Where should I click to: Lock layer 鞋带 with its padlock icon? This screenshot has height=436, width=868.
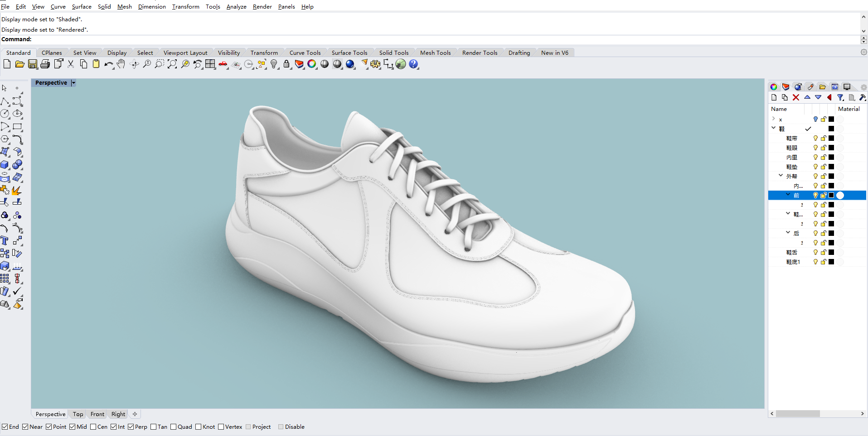(824, 138)
